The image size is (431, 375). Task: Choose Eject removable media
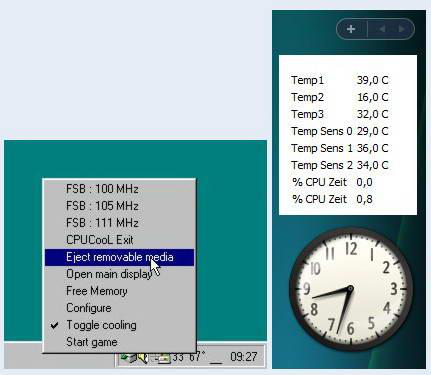pos(119,257)
